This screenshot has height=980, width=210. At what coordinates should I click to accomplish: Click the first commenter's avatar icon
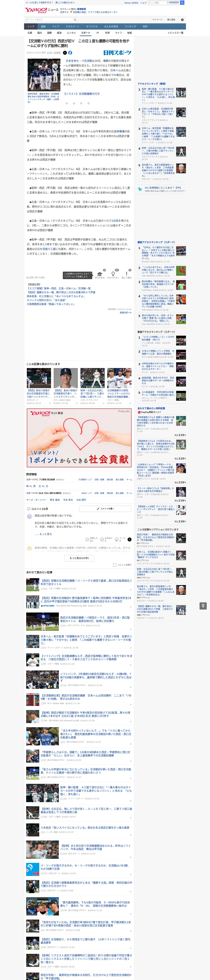[x=29, y=516]
